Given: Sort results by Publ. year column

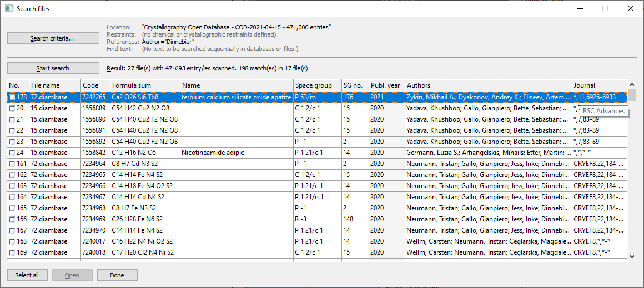Looking at the screenshot, I should 386,85.
